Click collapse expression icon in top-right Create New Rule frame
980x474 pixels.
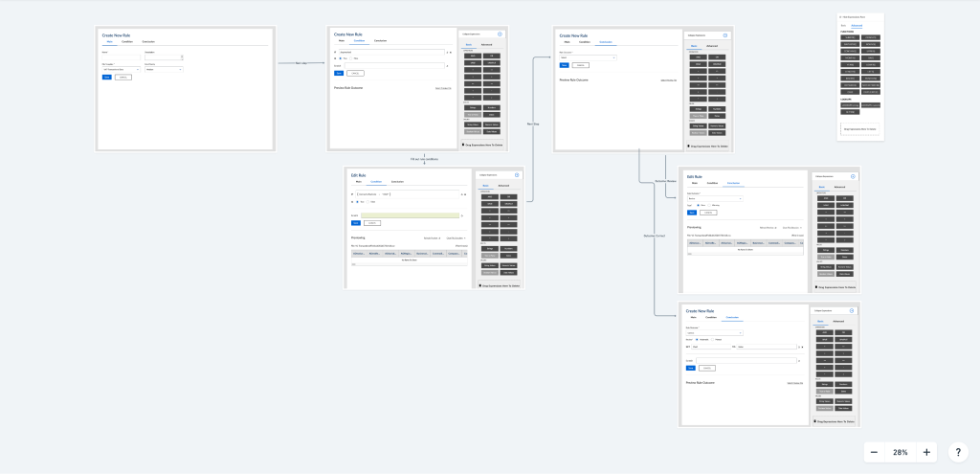click(x=725, y=35)
